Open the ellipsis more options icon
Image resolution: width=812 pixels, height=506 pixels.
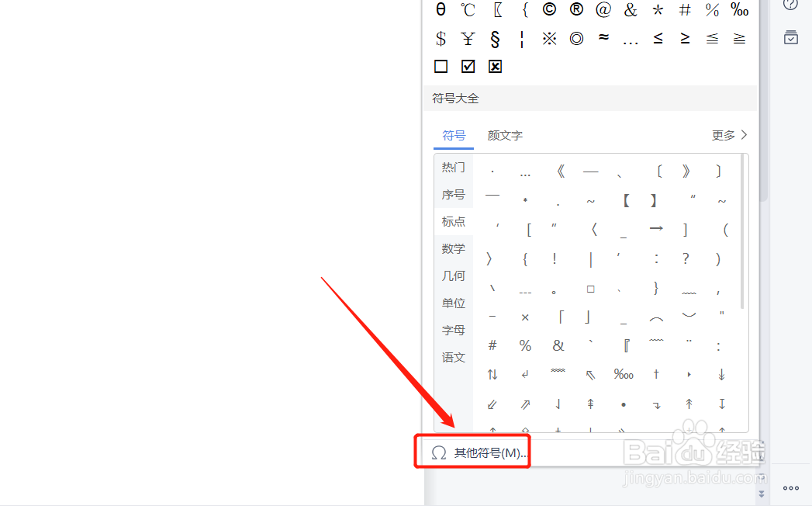790,487
